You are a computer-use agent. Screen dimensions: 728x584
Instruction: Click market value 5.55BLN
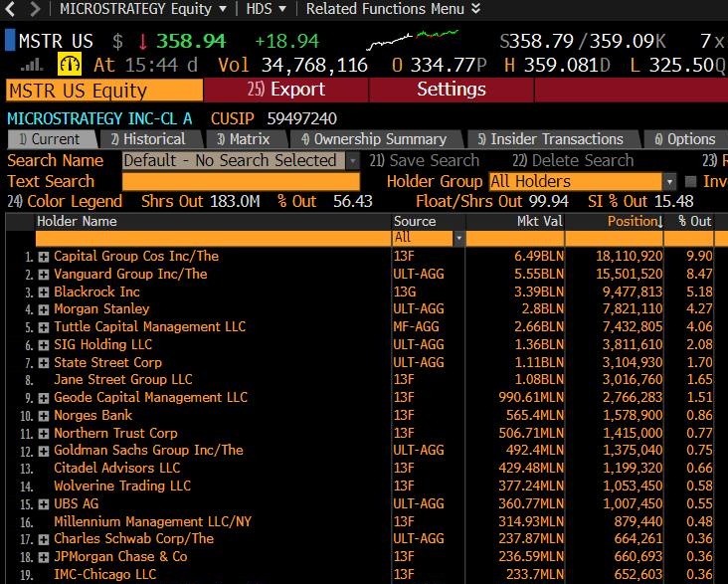tap(539, 275)
